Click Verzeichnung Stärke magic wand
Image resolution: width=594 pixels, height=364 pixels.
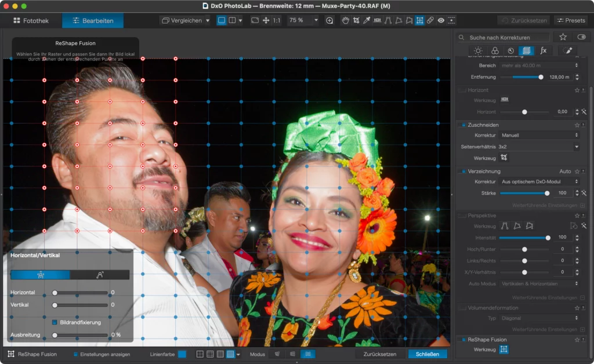(584, 193)
